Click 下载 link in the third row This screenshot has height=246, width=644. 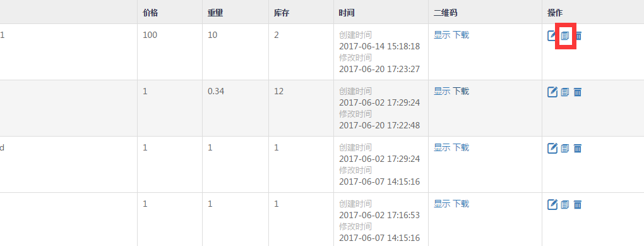(461, 148)
